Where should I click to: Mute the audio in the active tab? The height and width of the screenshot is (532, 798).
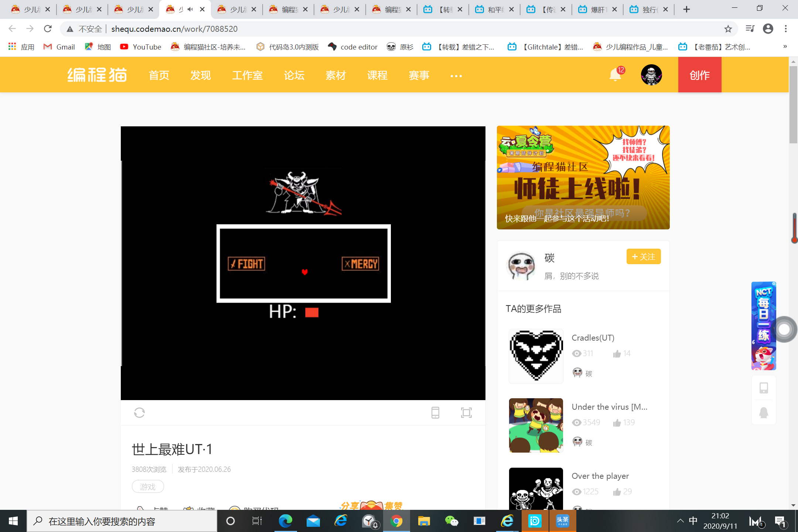pos(190,9)
